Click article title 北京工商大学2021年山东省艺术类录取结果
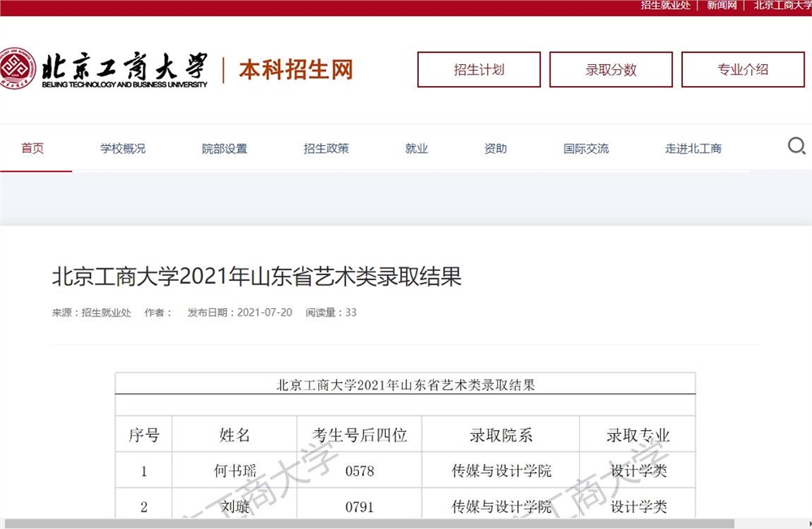812x529 pixels. 257,277
